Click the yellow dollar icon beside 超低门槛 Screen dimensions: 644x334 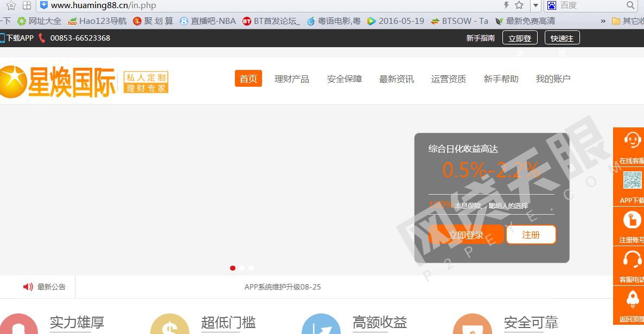[170, 324]
